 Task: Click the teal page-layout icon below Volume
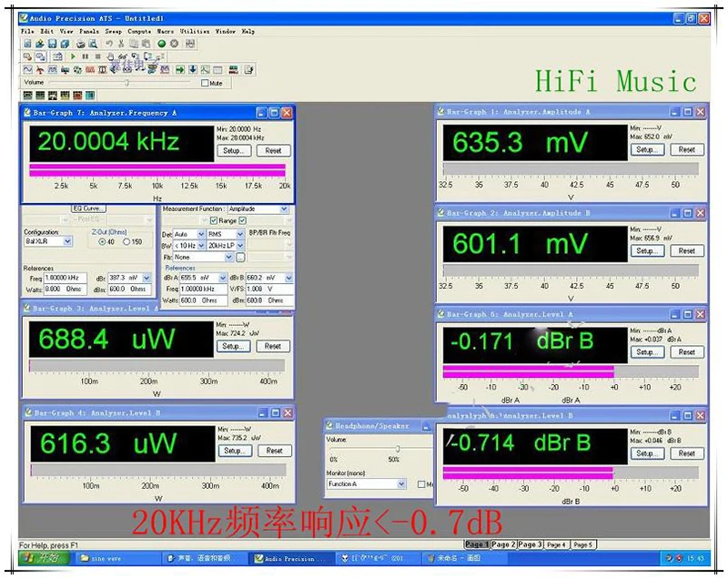click(x=90, y=96)
